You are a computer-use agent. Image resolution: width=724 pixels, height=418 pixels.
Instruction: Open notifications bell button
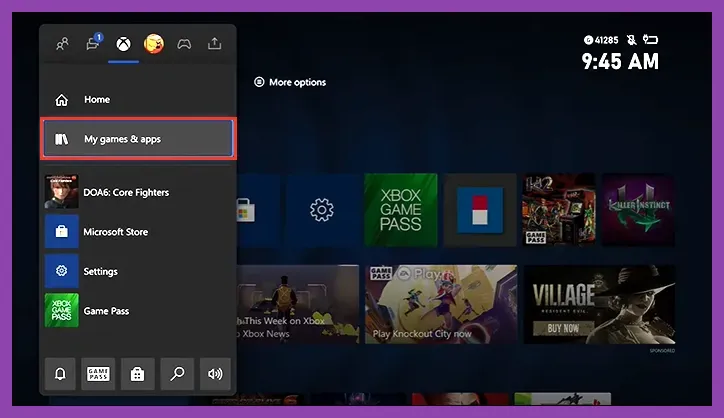(x=60, y=374)
